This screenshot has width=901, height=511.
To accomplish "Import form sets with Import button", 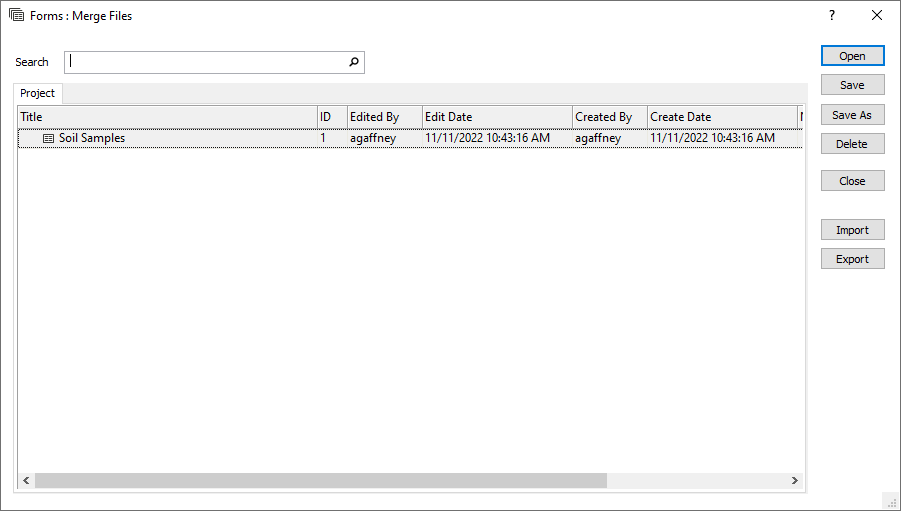I will 852,230.
